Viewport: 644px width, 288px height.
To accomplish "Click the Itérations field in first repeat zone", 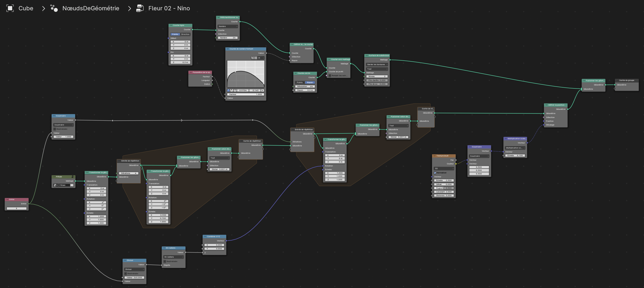I will (129, 173).
